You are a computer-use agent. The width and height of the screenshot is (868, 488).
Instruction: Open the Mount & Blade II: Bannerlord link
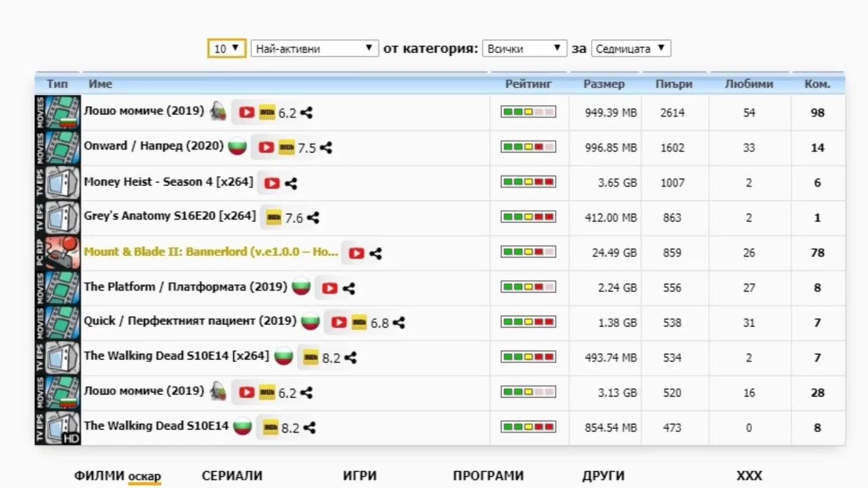click(211, 252)
